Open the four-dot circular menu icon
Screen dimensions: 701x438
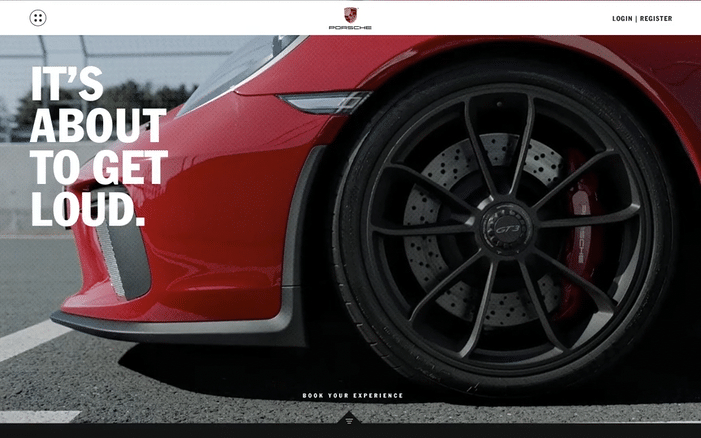(38, 18)
